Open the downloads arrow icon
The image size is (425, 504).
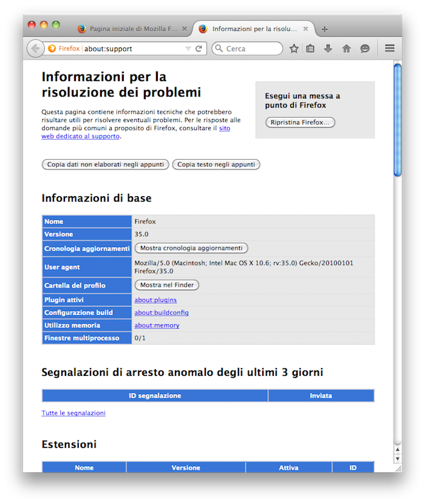pyautogui.click(x=328, y=49)
